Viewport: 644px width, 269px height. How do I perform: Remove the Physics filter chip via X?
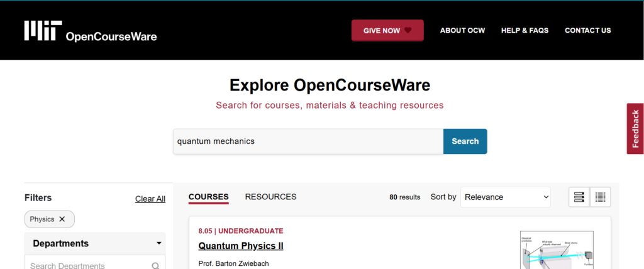point(62,219)
